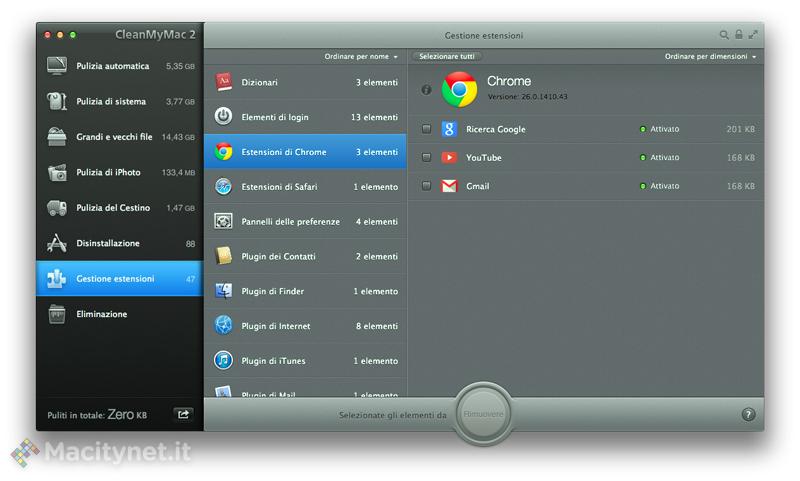The height and width of the screenshot is (481, 800).
Task: Toggle Attivato status for Gmail
Action: coord(659,186)
